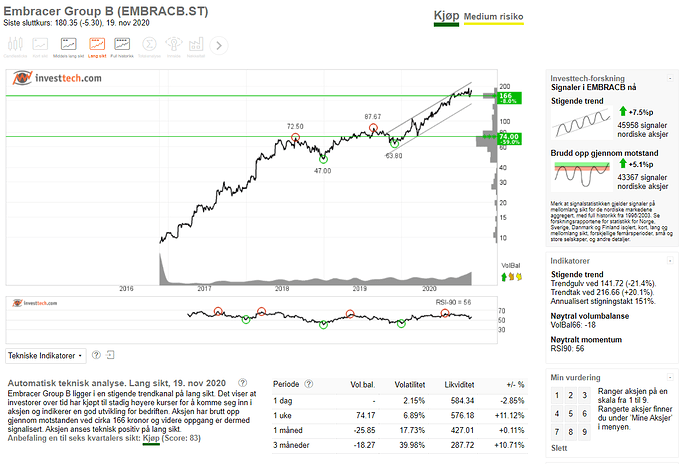Rate the stock 1
The image size is (690, 464).
557,395
